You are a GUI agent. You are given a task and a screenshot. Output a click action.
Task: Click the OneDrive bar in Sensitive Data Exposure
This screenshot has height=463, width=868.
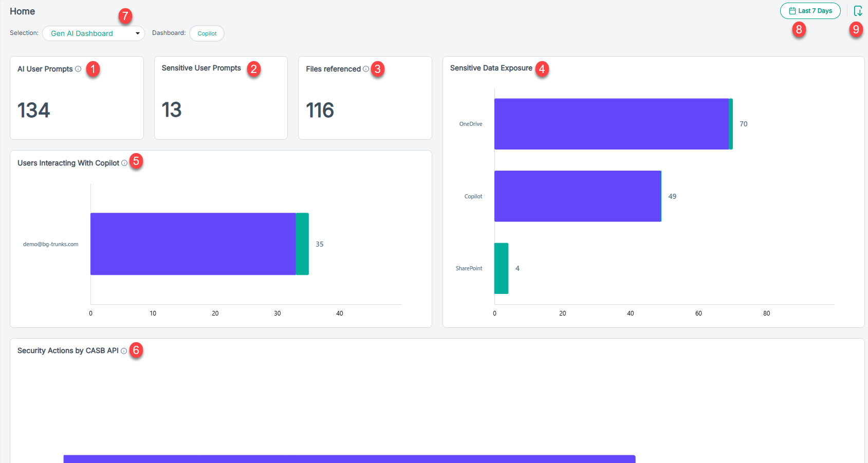tap(611, 124)
